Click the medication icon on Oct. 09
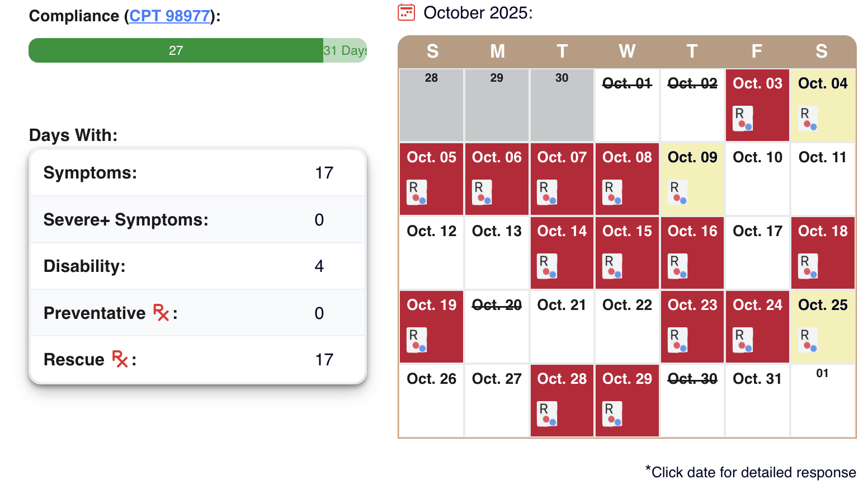This screenshot has height=489, width=868. click(x=677, y=193)
